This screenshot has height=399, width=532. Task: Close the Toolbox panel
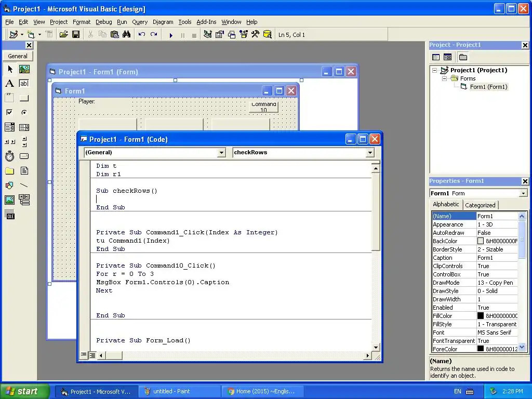coord(29,45)
